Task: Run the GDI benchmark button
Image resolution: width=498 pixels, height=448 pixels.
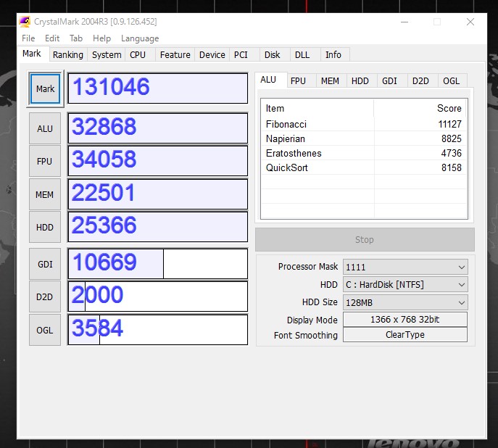Action: pyautogui.click(x=45, y=264)
